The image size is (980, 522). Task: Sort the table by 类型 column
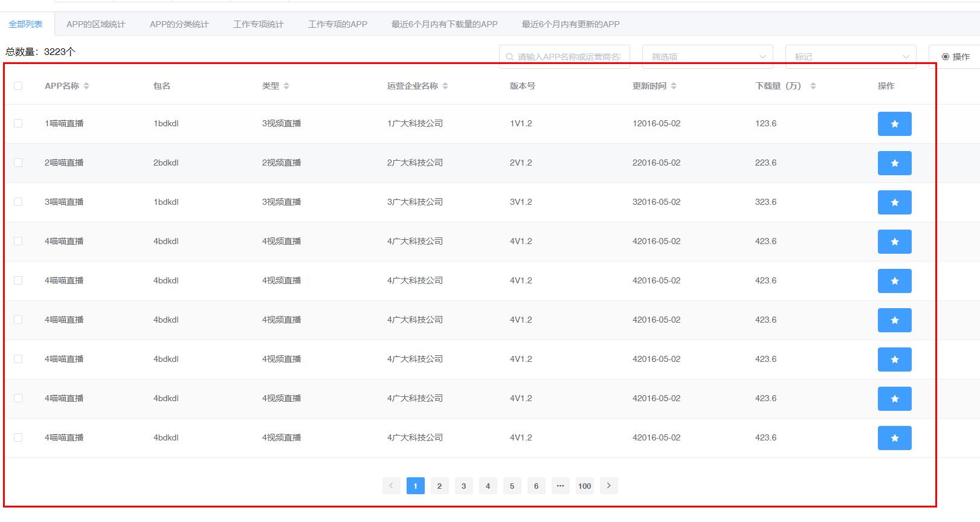(x=286, y=86)
